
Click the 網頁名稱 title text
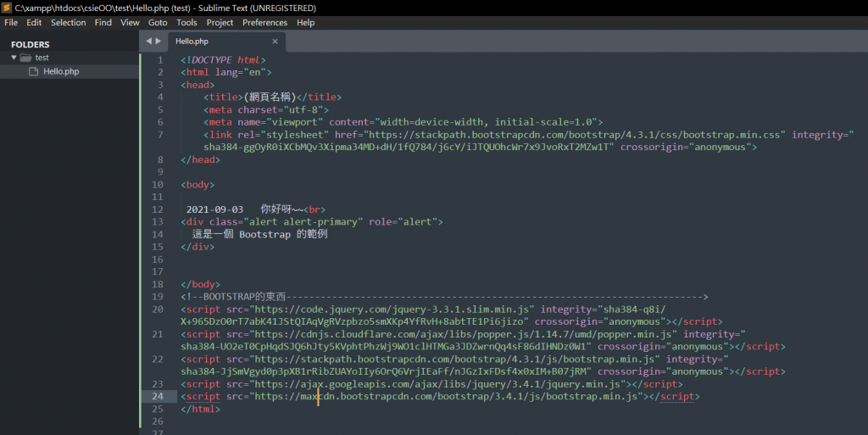coord(270,97)
